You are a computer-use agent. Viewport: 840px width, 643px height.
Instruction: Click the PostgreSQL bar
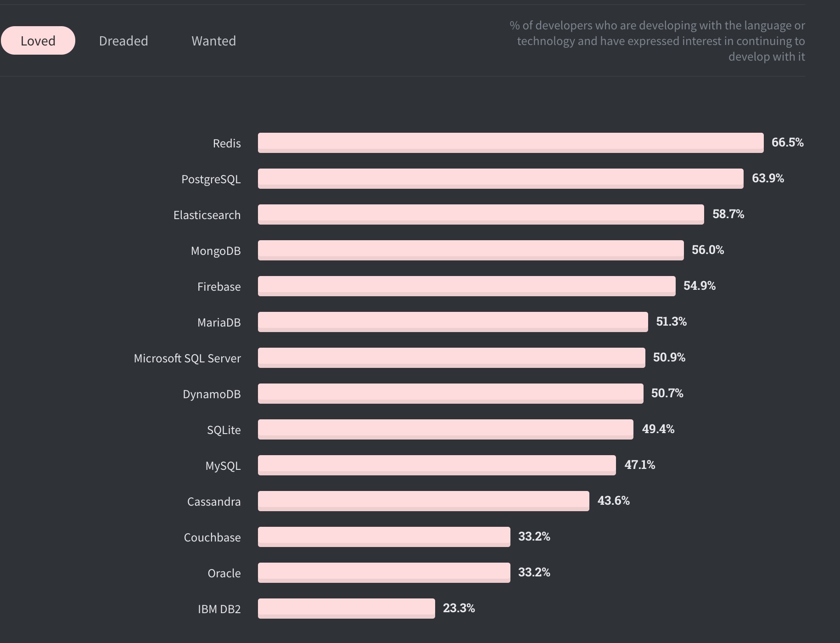(500, 179)
